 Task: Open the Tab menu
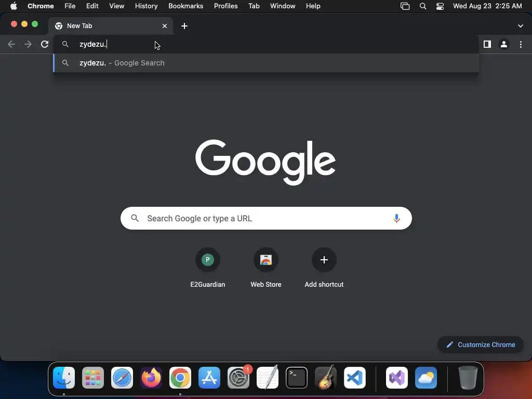click(254, 6)
